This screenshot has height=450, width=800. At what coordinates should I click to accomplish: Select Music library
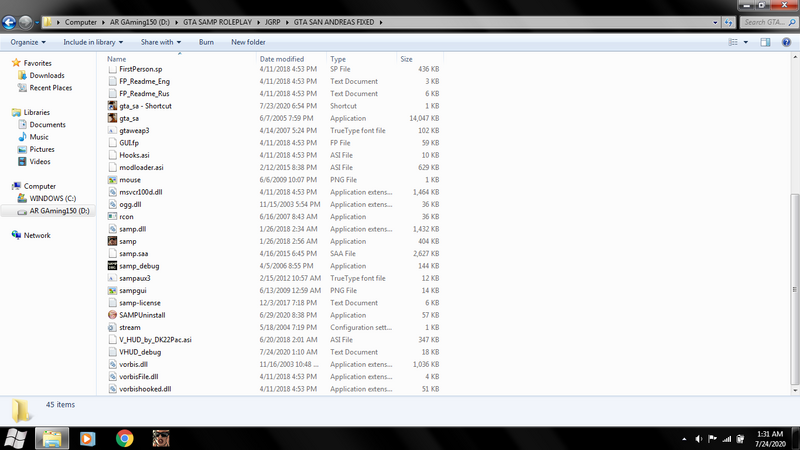pyautogui.click(x=39, y=137)
